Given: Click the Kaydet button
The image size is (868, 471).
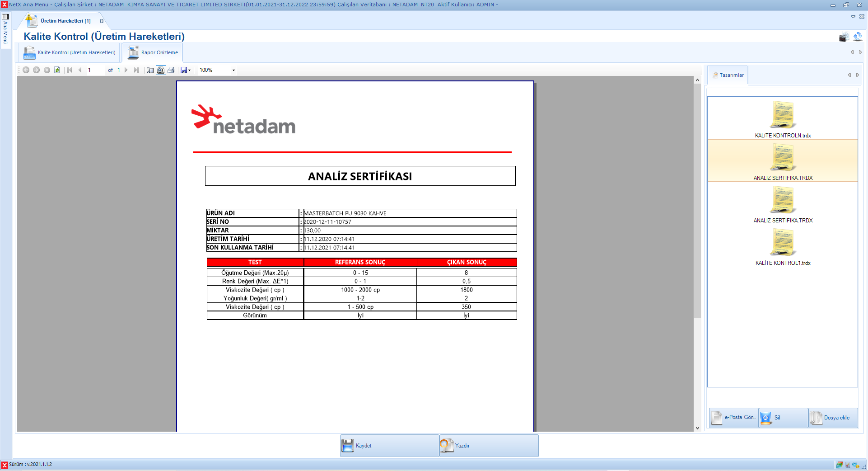Looking at the screenshot, I should point(389,446).
